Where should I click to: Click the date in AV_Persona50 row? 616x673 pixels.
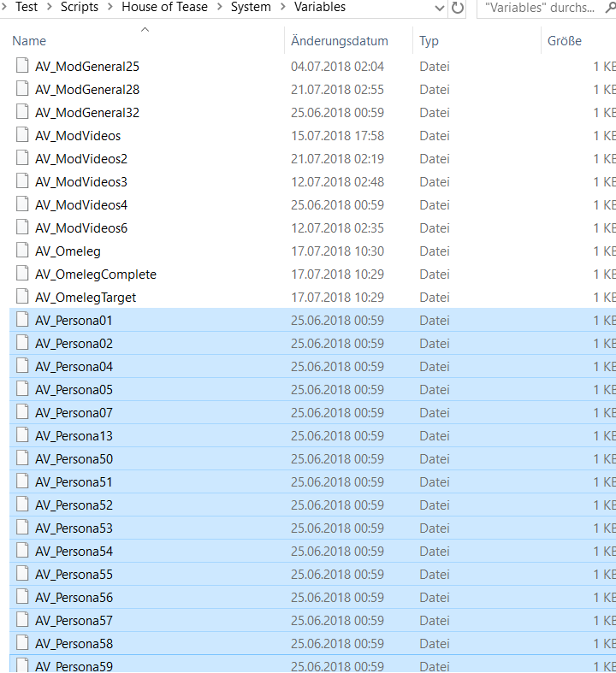click(337, 460)
